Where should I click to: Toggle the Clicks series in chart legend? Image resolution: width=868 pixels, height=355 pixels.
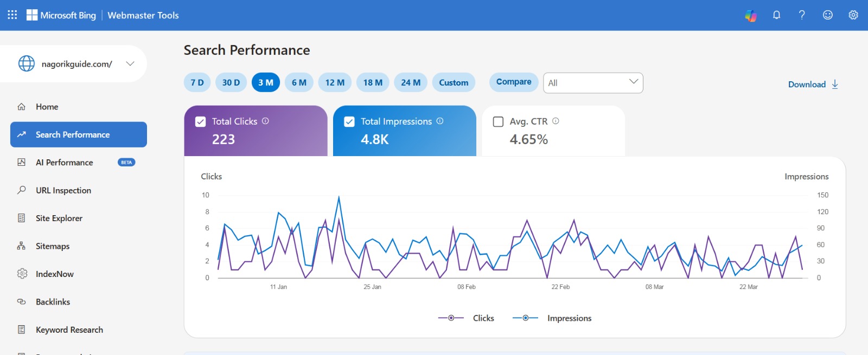tap(466, 318)
